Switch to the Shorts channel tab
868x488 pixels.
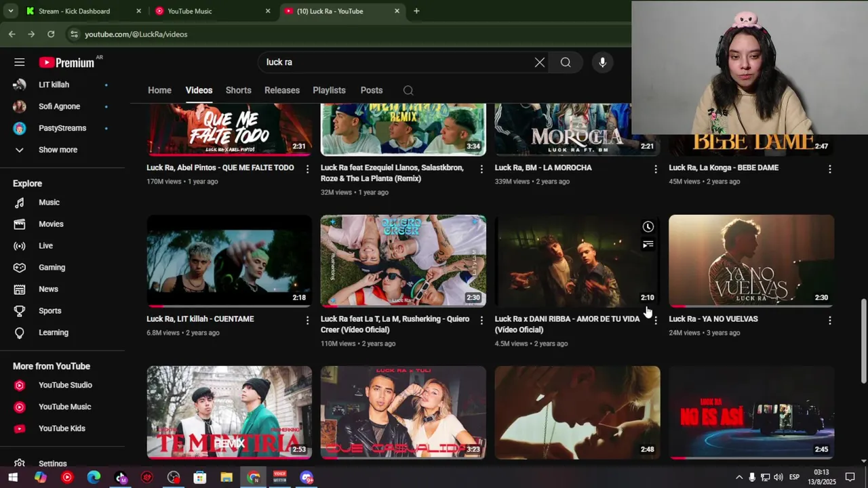click(238, 90)
